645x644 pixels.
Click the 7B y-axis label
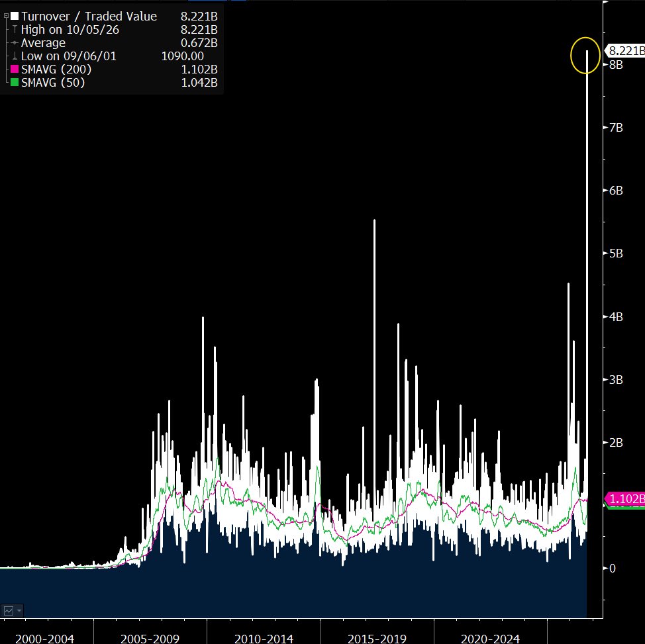coord(617,128)
